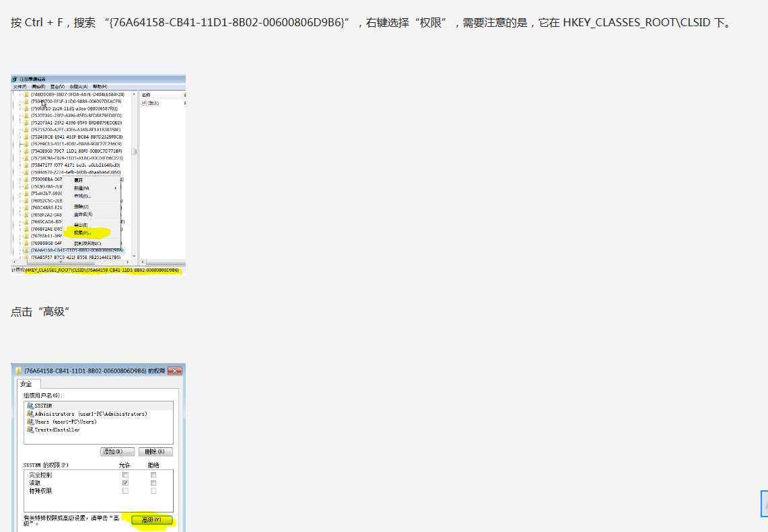Select Users (user1-PC\Users) entry
Viewport: 768px width, 532px height.
62,422
